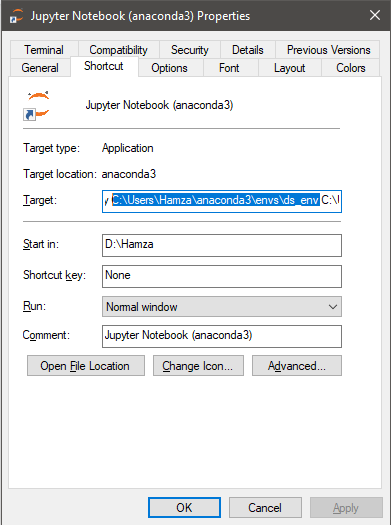Viewport: 391px width, 525px height.
Task: Open the Advanced shortcut settings
Action: 297,366
